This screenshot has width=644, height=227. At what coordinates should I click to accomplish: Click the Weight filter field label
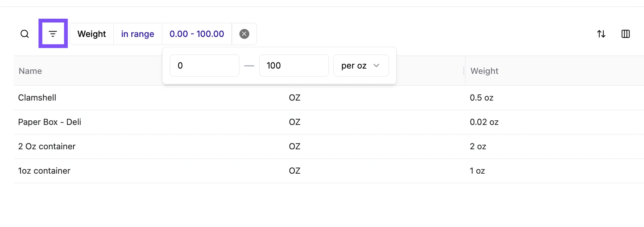point(92,34)
